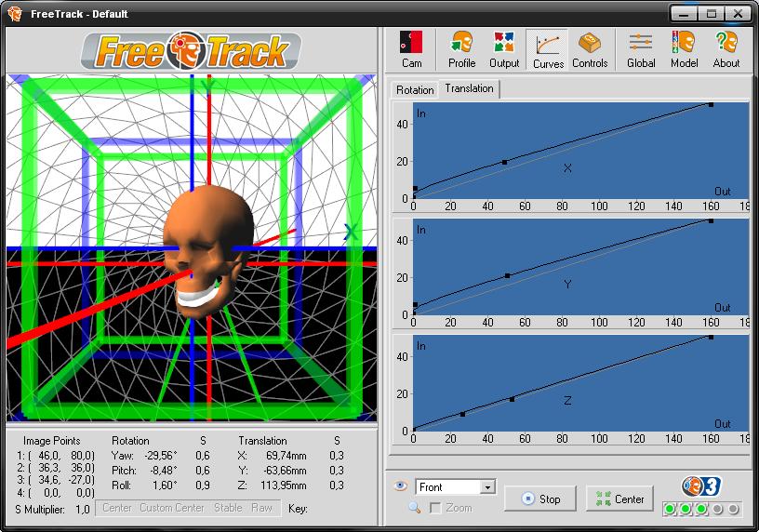Select the Curves toolbar icon

pos(548,49)
